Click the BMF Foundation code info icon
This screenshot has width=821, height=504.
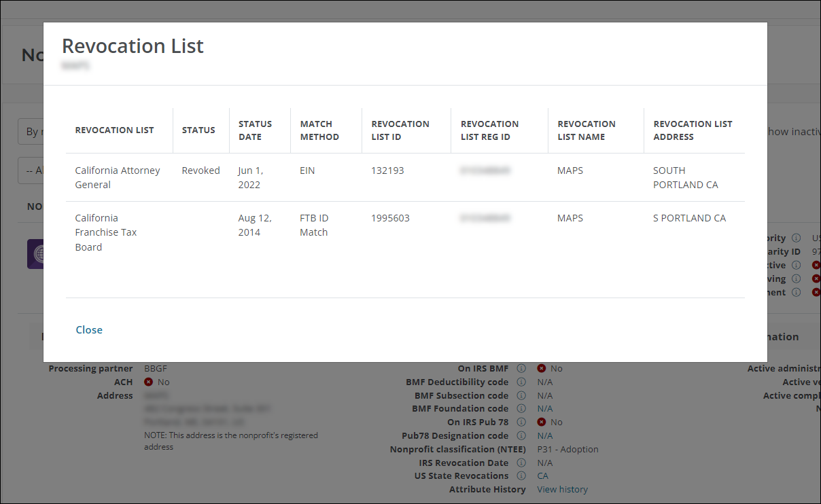coord(521,409)
